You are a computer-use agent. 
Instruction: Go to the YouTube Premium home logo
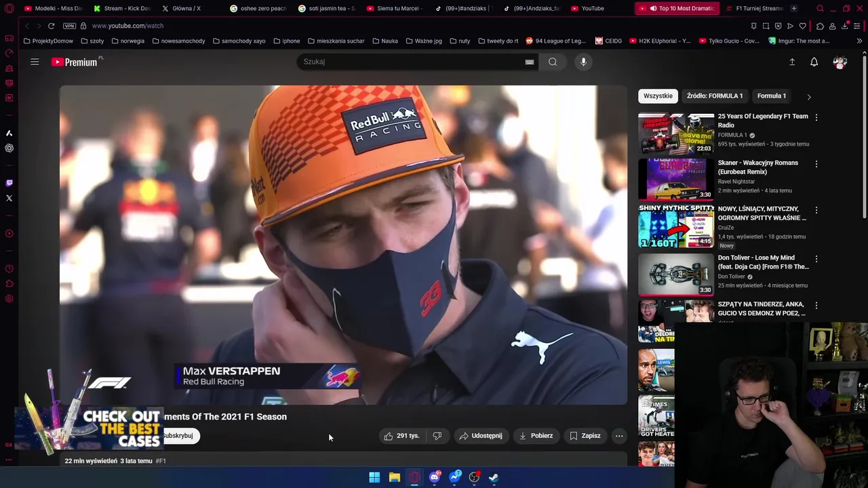point(76,62)
